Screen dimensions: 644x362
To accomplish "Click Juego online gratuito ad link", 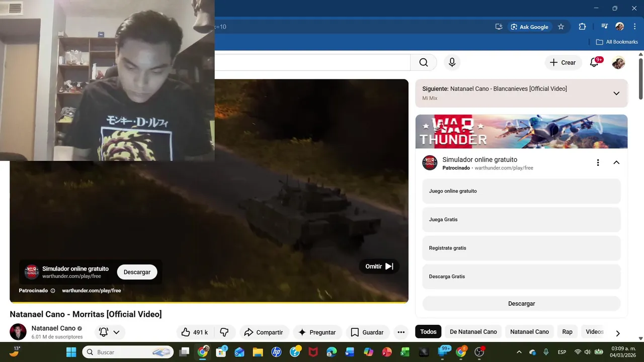I will click(x=521, y=191).
